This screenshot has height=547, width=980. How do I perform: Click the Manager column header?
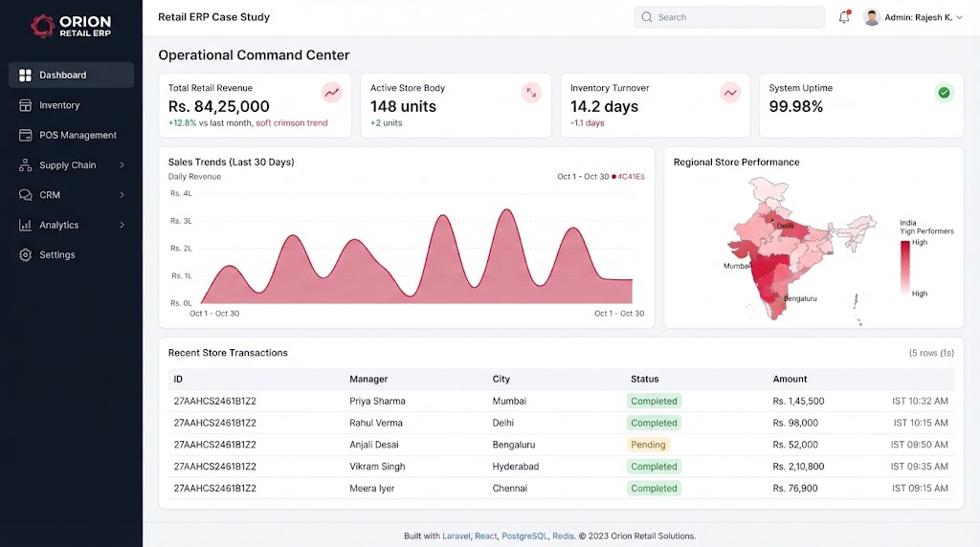368,379
